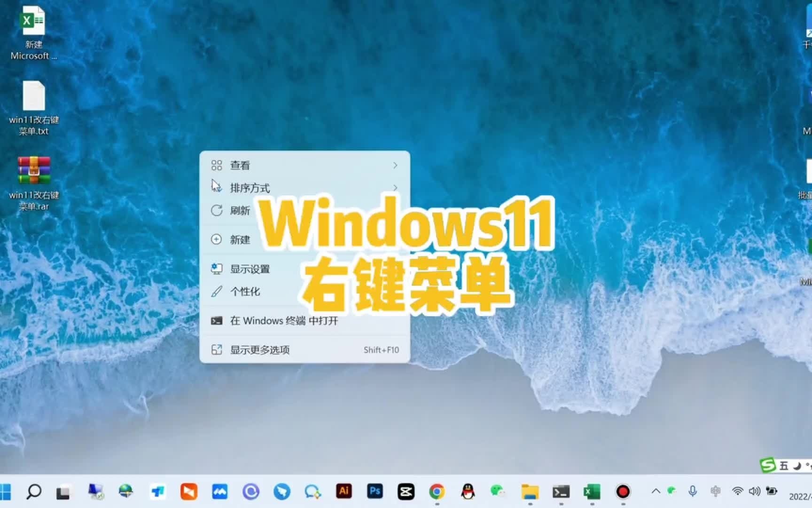Click the chat-bubble search icon on taskbar
The width and height of the screenshot is (812, 508).
coord(312,492)
